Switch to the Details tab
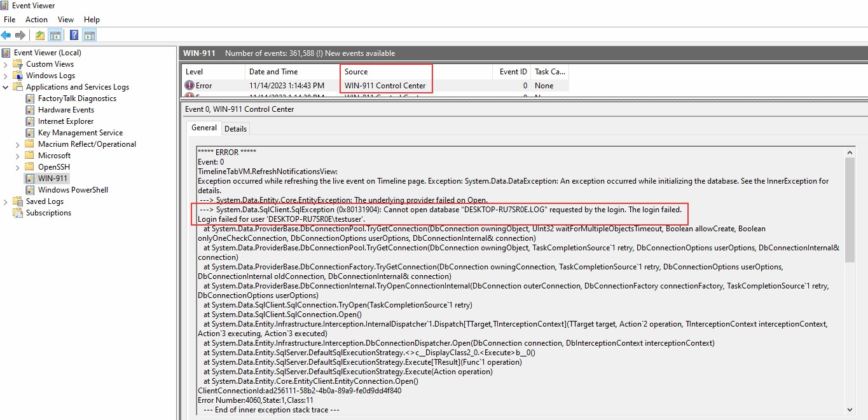The height and width of the screenshot is (420, 868). 235,128
